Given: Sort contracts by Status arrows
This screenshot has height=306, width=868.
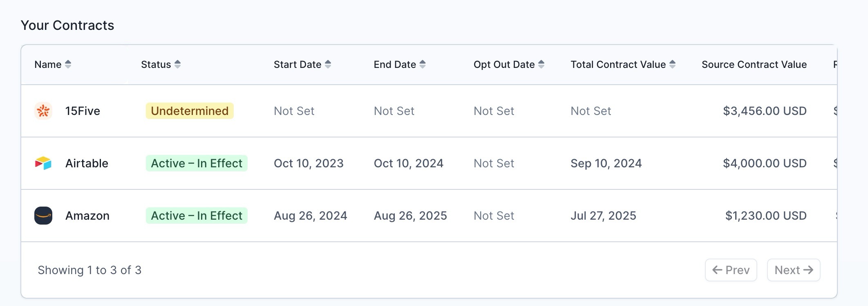Looking at the screenshot, I should [x=177, y=64].
